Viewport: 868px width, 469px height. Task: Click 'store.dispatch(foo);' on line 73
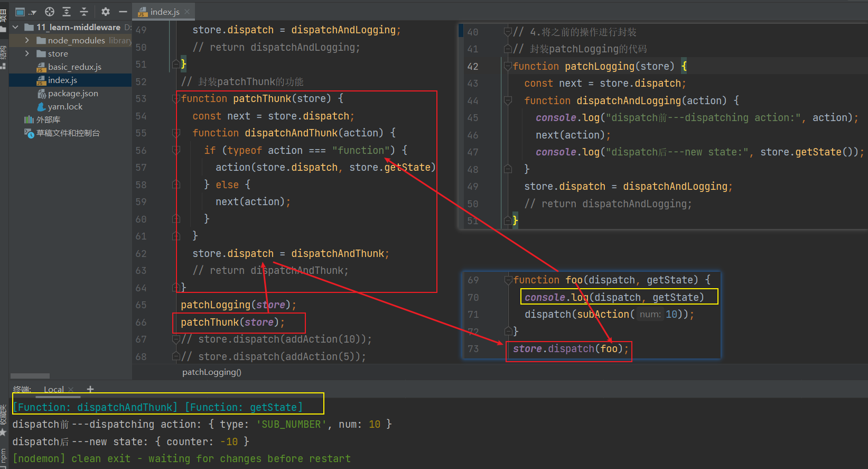click(571, 348)
